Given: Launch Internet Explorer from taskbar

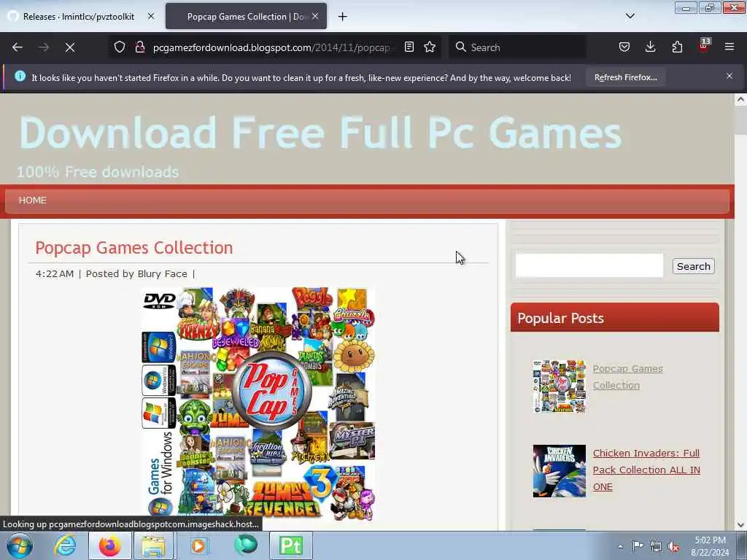Looking at the screenshot, I should click(65, 545).
